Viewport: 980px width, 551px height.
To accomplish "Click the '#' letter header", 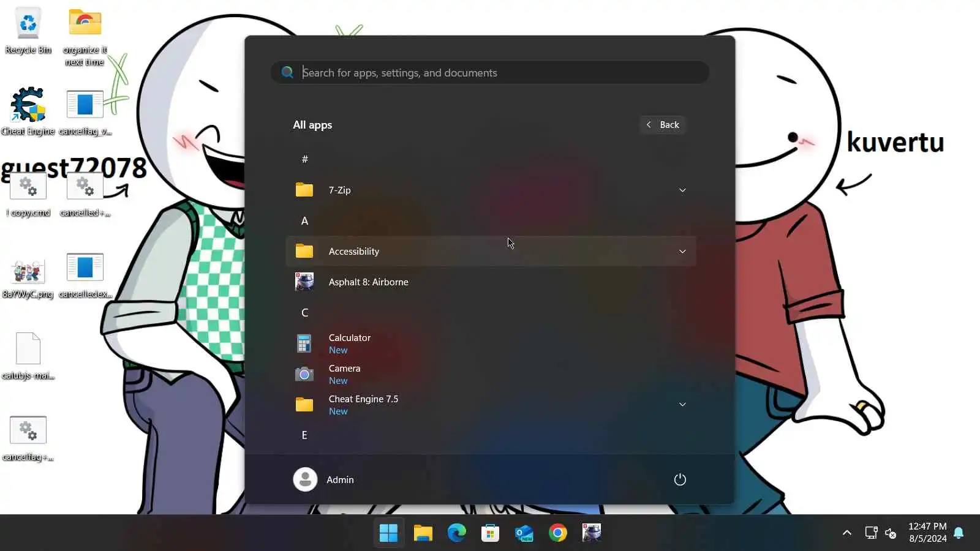I will point(304,159).
